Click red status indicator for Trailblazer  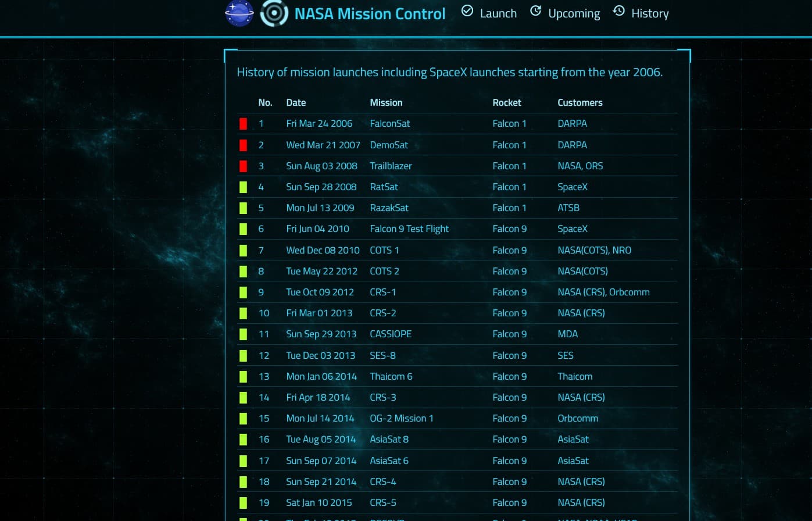[x=243, y=166]
